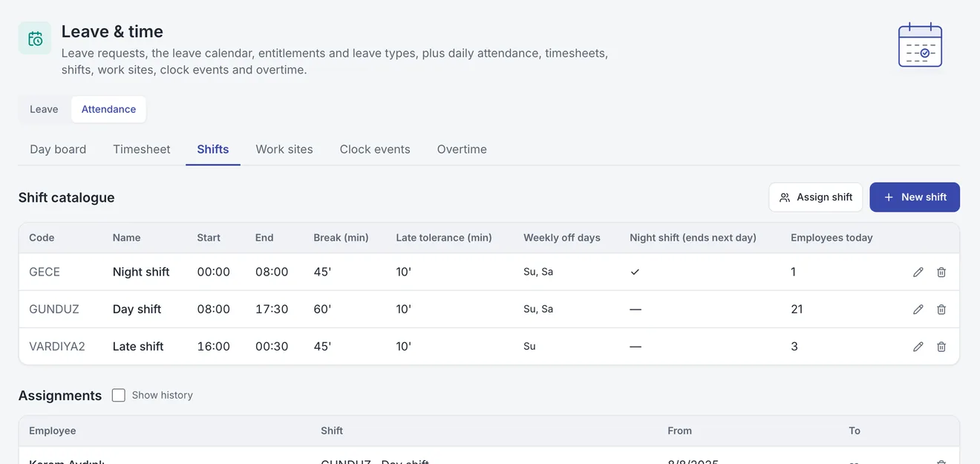Click the VARDIYA2 shift code
The width and height of the screenshot is (980, 464).
tap(57, 346)
